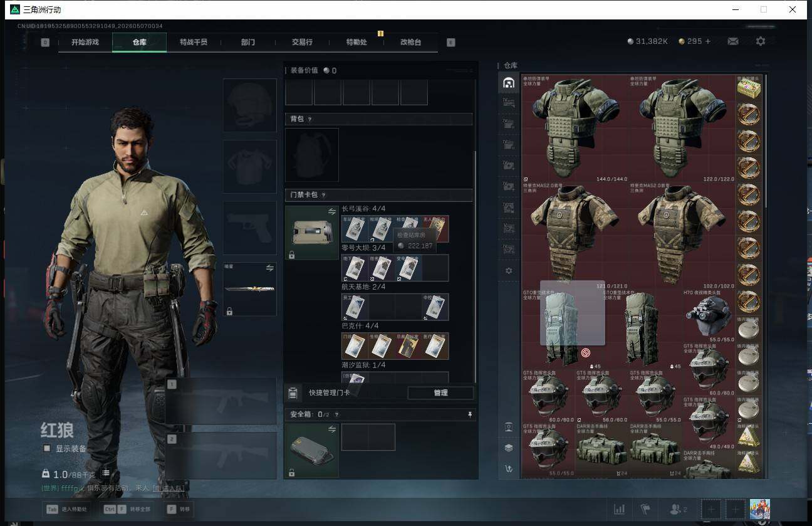812x526 pixels.
Task: Click the warehouse grid scrollbar
Action: pos(766,141)
